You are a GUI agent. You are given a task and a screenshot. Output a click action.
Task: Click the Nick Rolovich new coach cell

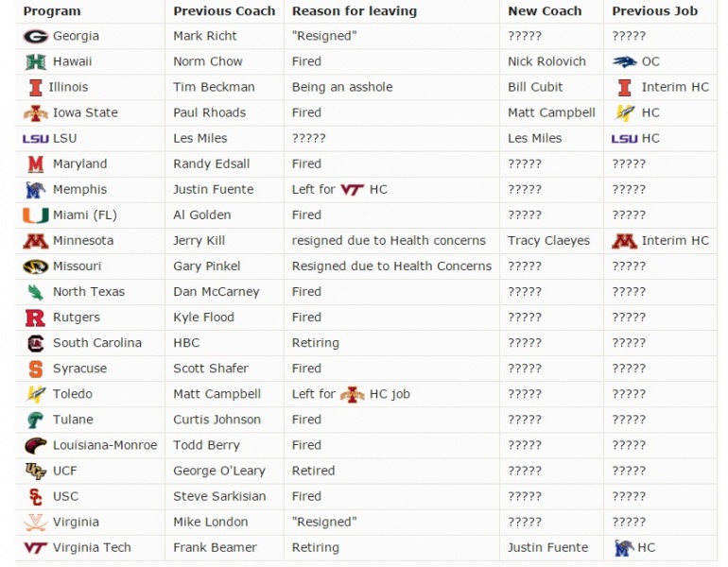[x=546, y=61]
